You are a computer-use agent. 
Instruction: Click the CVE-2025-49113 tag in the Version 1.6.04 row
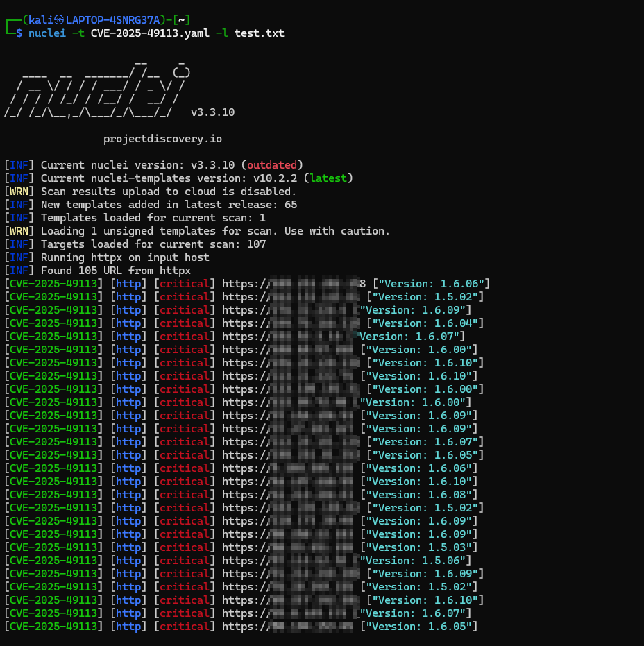[x=53, y=323]
